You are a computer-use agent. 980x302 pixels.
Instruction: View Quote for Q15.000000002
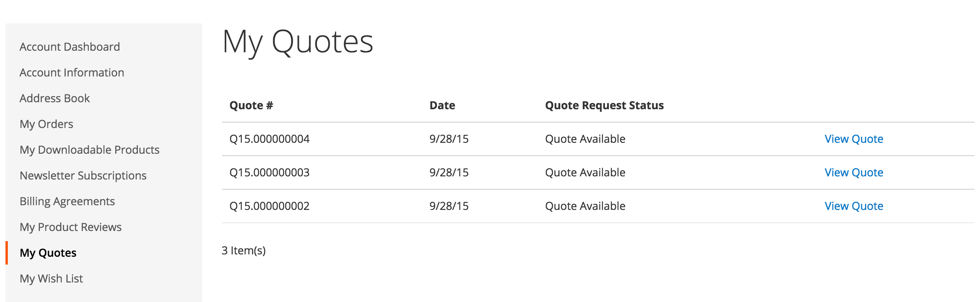(853, 206)
